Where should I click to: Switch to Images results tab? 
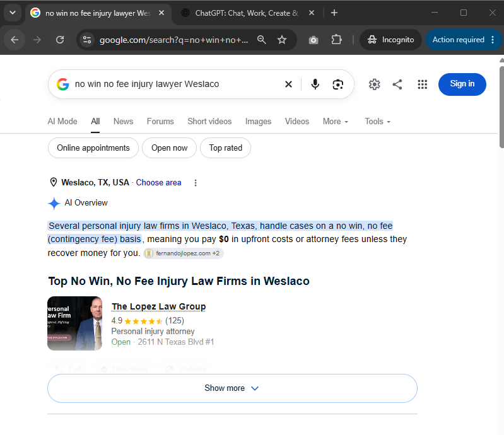tap(258, 122)
